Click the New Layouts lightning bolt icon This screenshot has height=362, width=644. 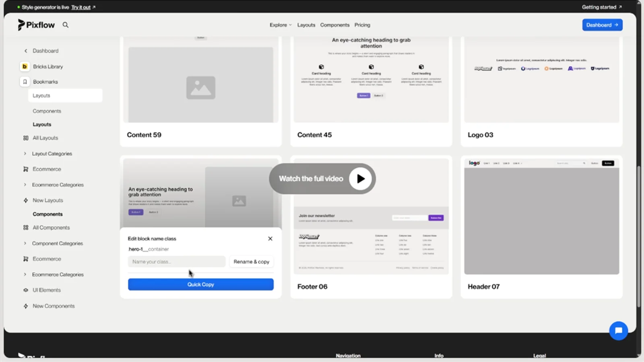tap(26, 200)
